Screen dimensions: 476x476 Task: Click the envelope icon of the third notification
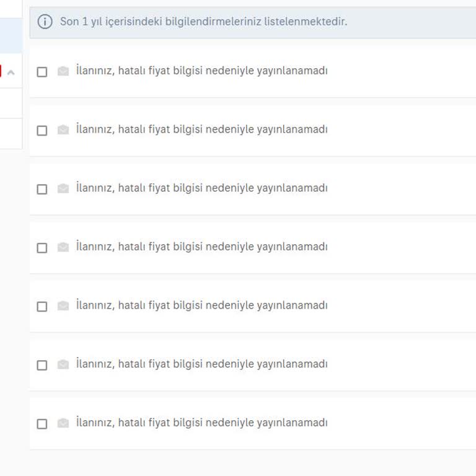coord(63,188)
